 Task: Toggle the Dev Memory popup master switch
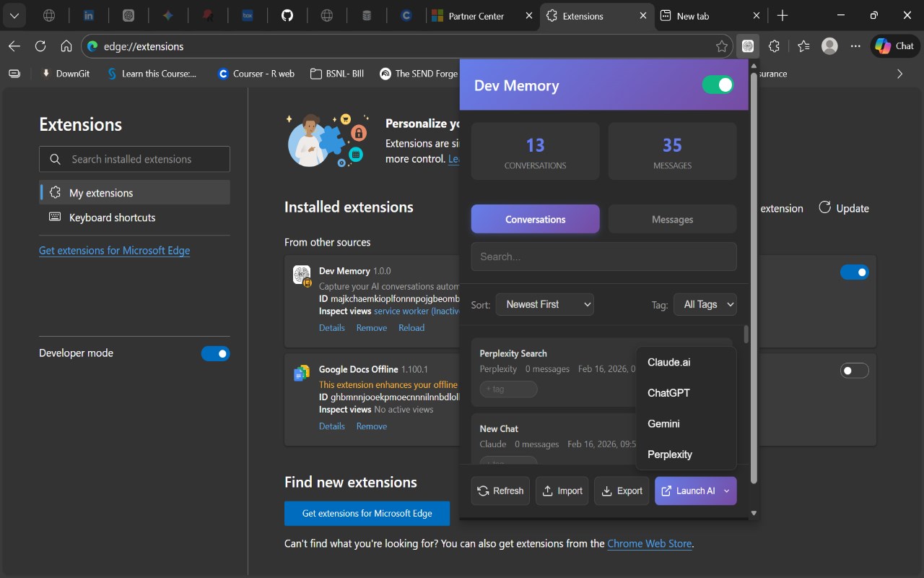pyautogui.click(x=718, y=85)
